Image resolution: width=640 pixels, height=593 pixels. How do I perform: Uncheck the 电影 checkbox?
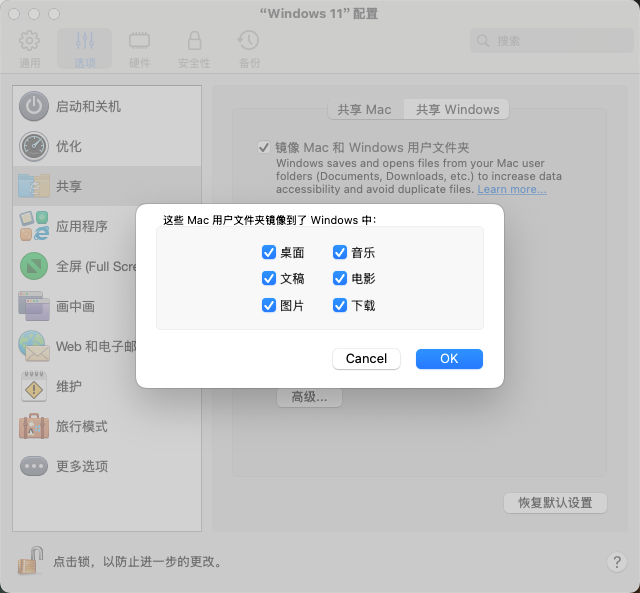pos(340,278)
